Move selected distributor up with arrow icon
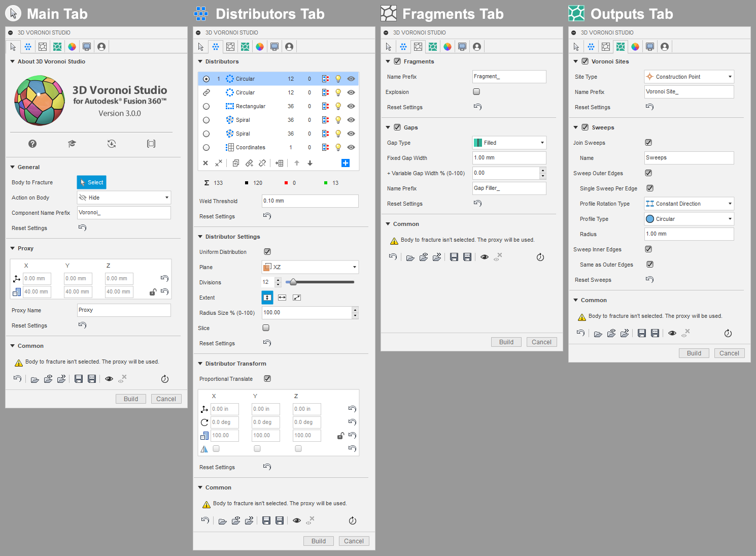This screenshot has height=556, width=756. pyautogui.click(x=297, y=163)
